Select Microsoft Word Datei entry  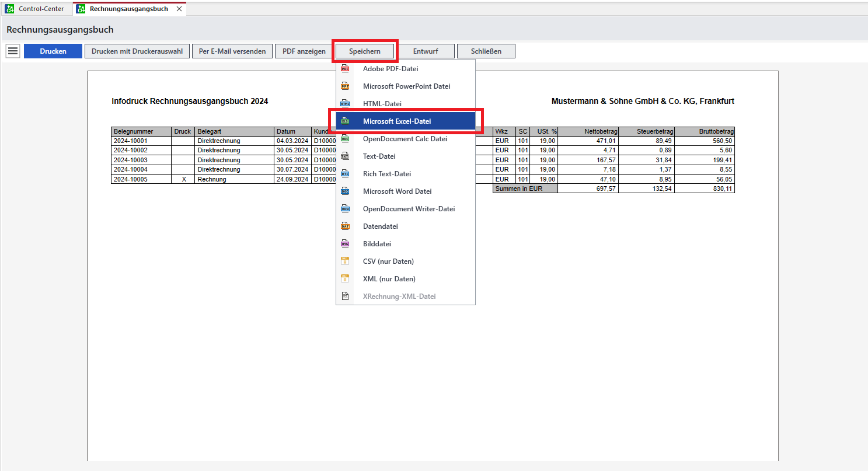(397, 191)
